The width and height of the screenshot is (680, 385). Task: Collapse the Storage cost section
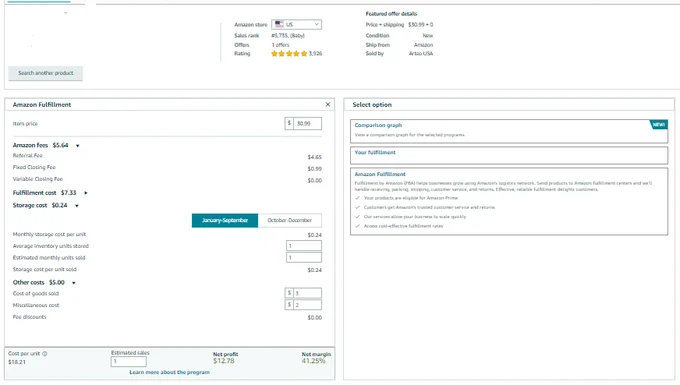[x=77, y=206]
